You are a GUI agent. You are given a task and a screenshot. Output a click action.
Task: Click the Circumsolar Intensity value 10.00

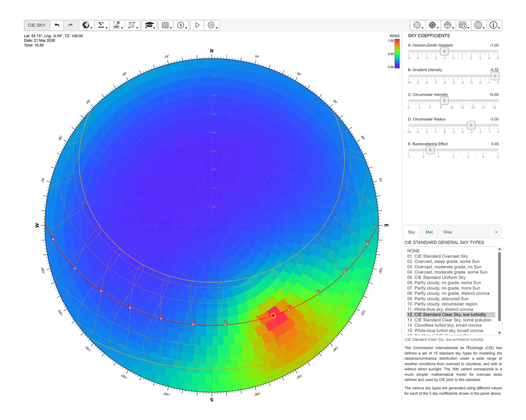(494, 95)
